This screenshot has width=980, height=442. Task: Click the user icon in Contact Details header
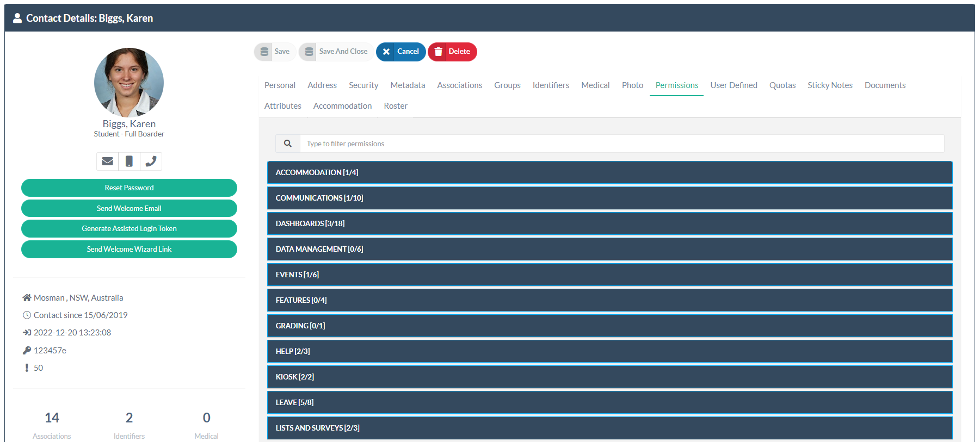(17, 18)
